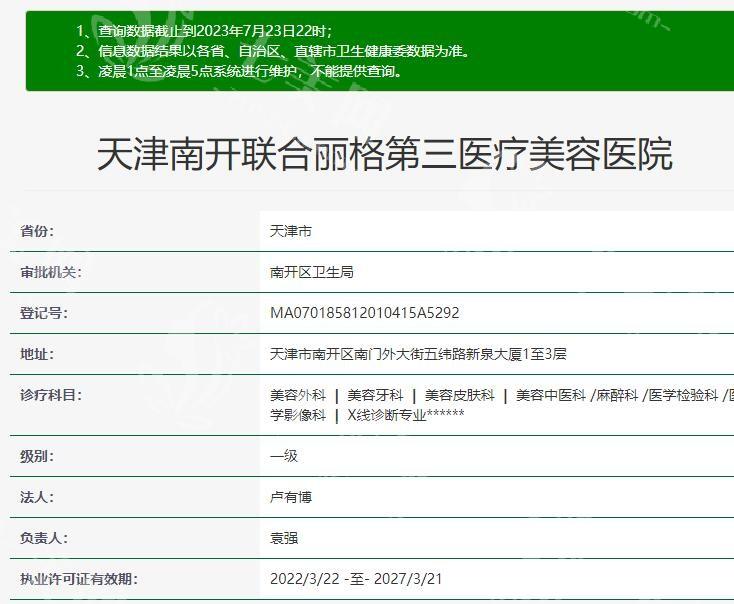Viewport: 734px width, 604px height.
Task: Click 美容中医科 in the departments list
Action: [x=550, y=396]
